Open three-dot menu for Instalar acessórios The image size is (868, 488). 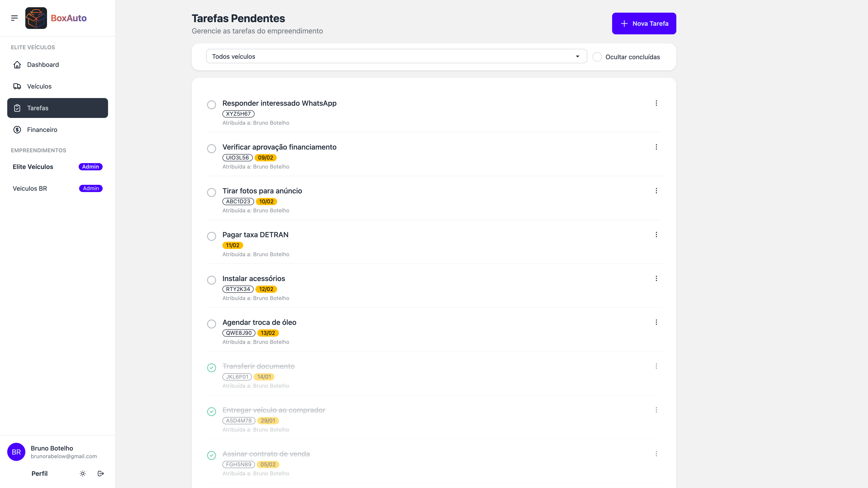[656, 278]
